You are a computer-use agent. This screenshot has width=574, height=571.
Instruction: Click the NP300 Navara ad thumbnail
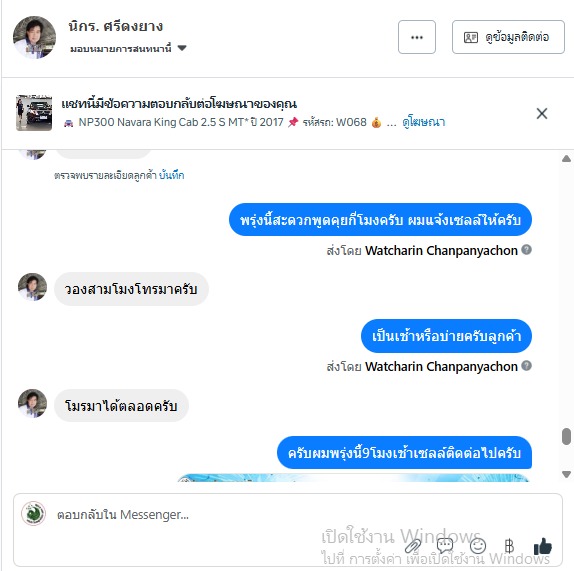tap(34, 113)
